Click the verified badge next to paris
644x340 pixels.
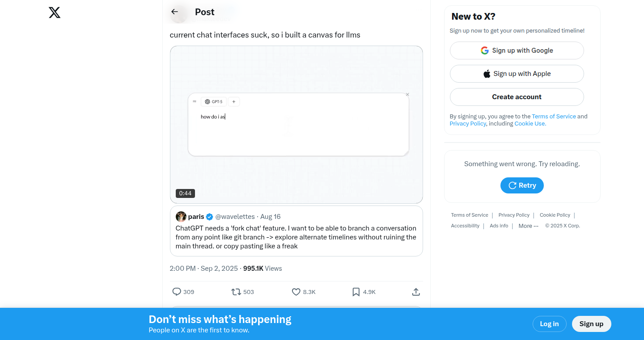(209, 217)
